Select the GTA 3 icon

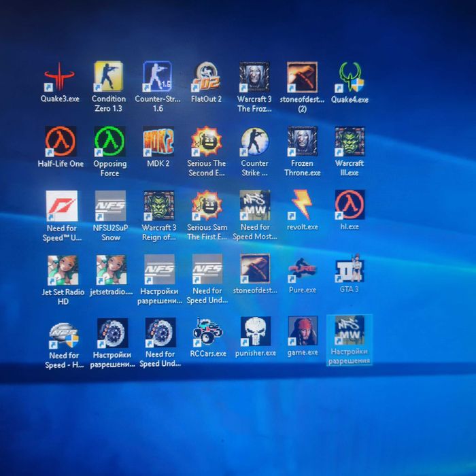point(350,269)
